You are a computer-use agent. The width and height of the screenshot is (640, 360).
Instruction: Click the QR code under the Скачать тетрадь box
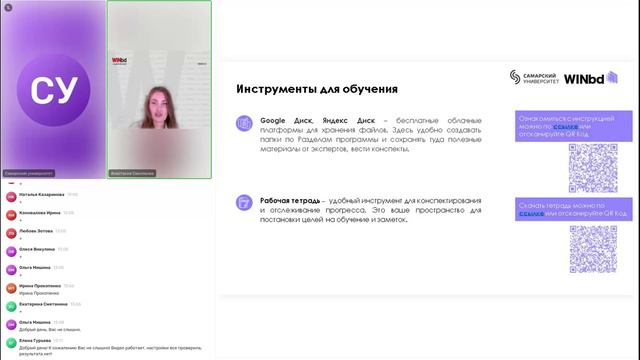[x=593, y=249]
